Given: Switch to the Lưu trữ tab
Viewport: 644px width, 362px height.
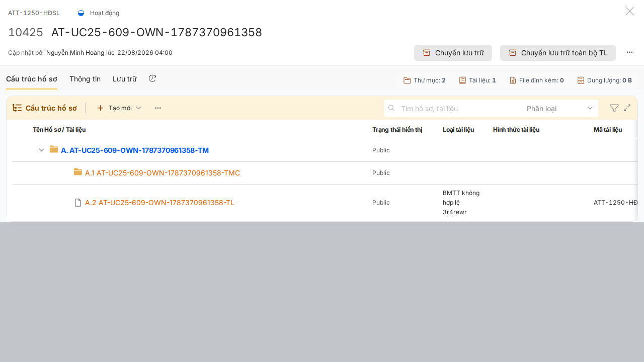Looking at the screenshot, I should coord(125,79).
